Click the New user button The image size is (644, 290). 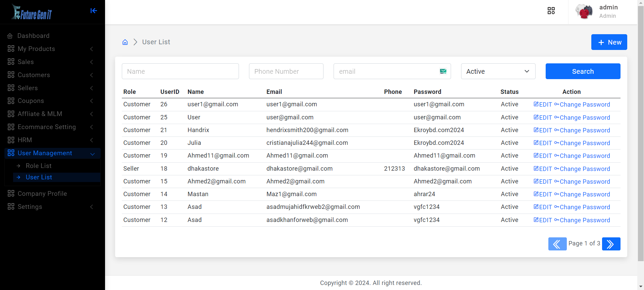(x=609, y=42)
